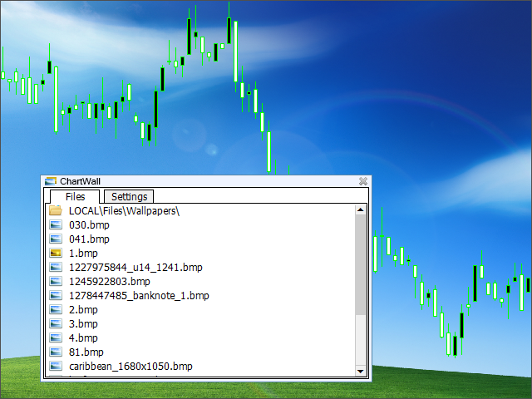
Task: Select file 1245922803.bmp
Action: [110, 282]
